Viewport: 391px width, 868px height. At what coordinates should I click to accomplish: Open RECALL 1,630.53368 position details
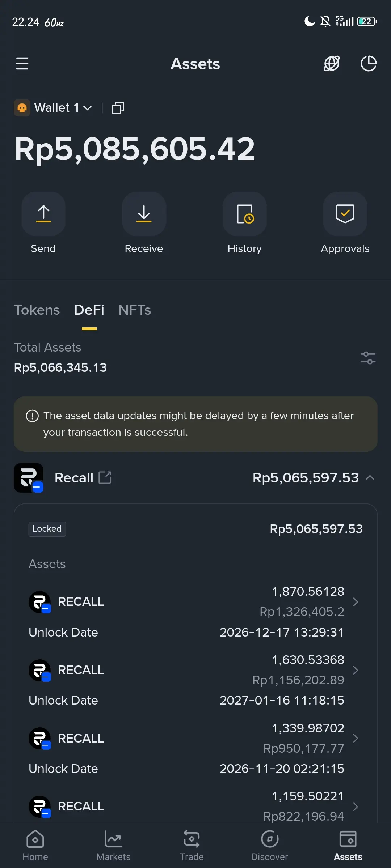coord(195,670)
